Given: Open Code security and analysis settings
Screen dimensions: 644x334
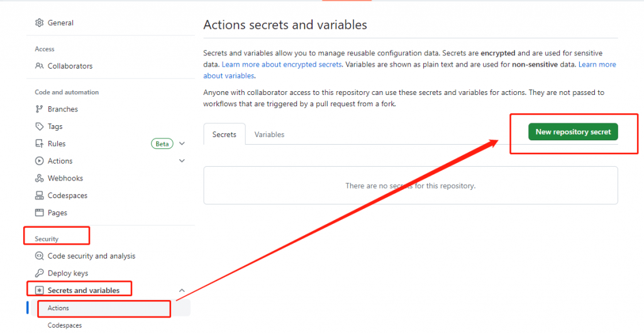Looking at the screenshot, I should [x=91, y=256].
